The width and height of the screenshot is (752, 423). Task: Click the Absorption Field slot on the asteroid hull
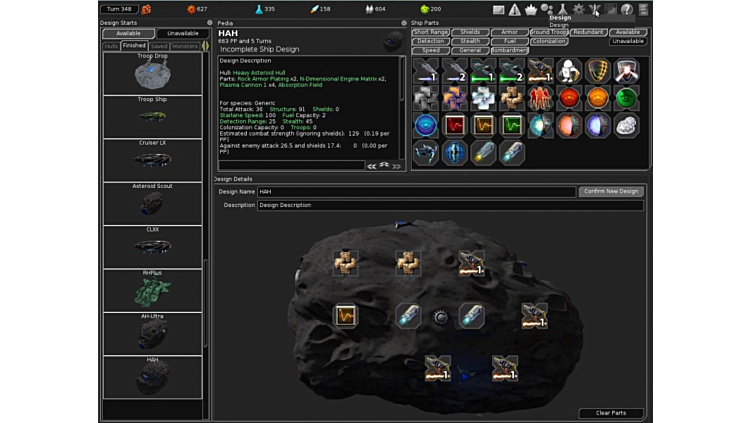345,315
